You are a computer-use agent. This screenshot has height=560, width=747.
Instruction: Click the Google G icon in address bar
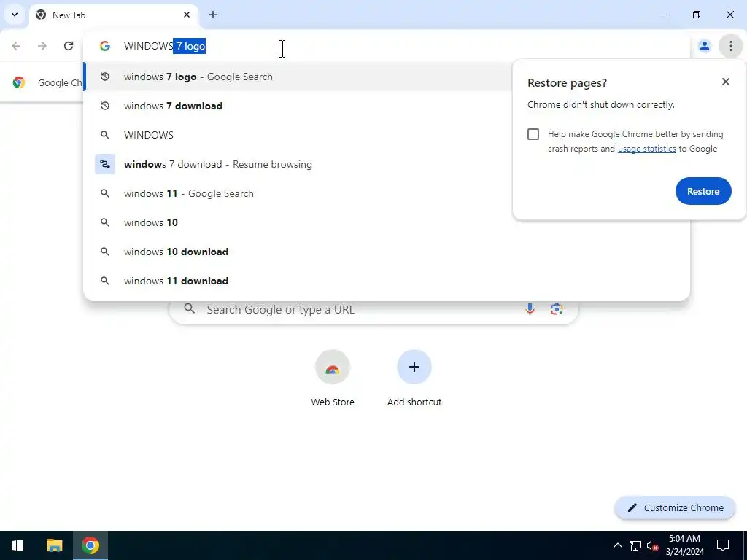(105, 46)
